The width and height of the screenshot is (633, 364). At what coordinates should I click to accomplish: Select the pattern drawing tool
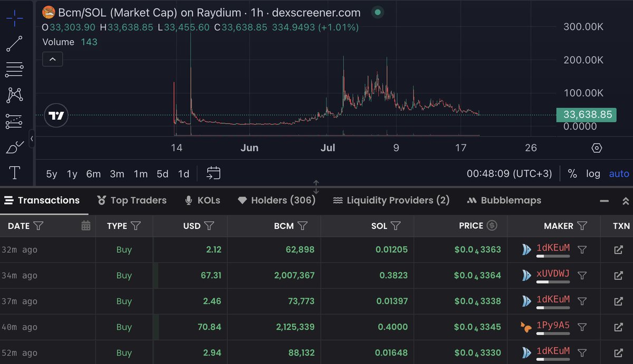pos(14,95)
